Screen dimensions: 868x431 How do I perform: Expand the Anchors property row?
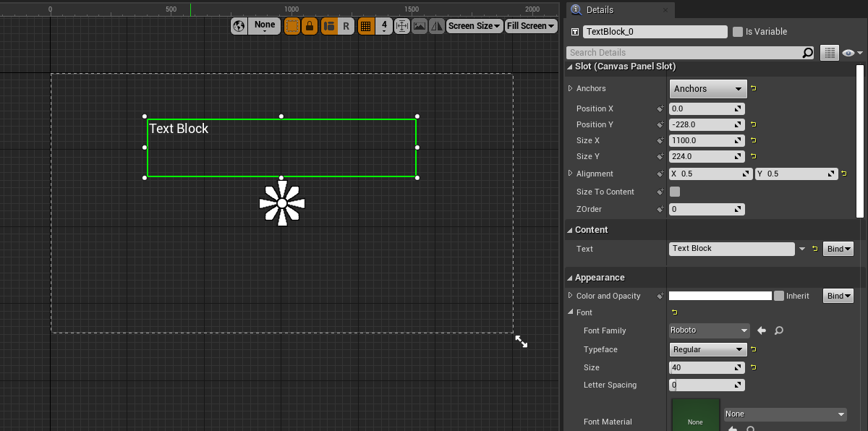point(571,88)
